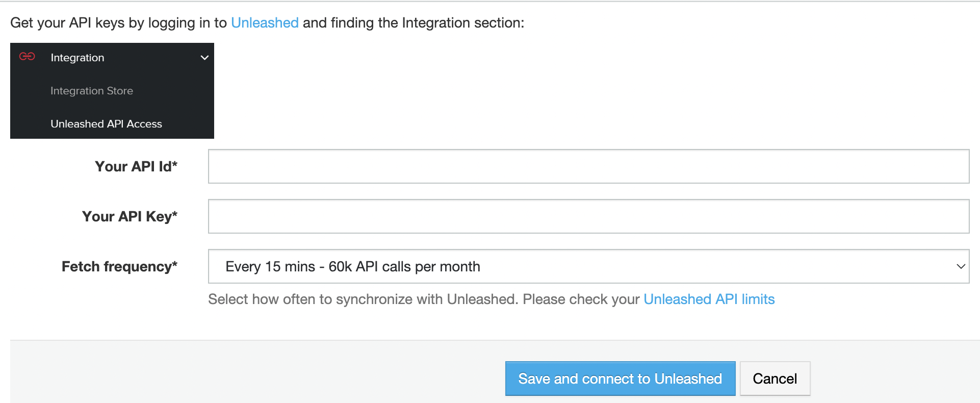Click the red chain-link Integration icon

point(27,57)
